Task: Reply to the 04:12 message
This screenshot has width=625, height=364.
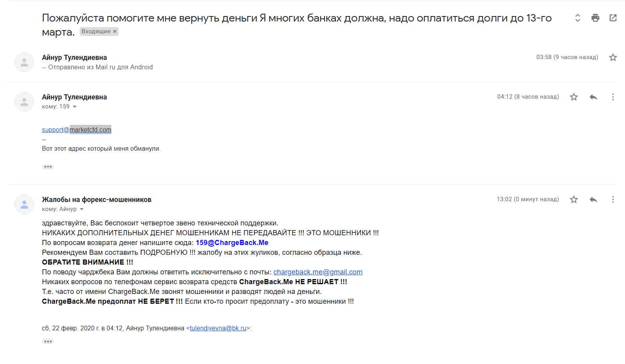Action: (x=593, y=97)
